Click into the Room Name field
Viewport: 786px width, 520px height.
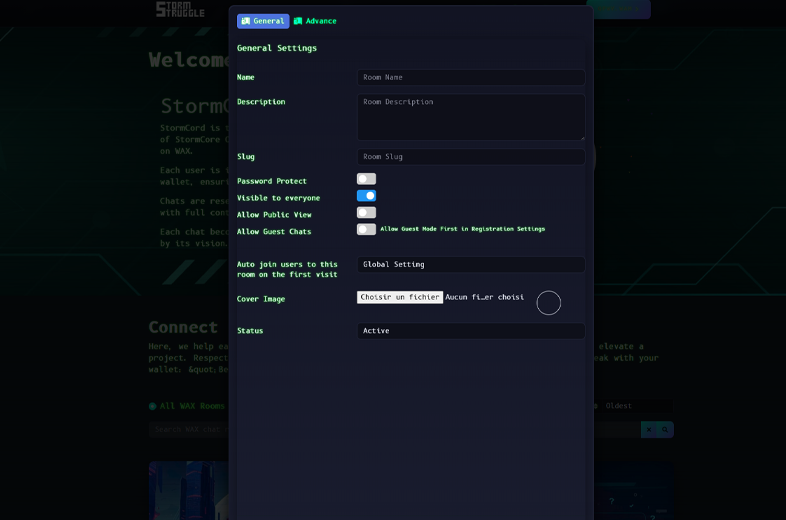[x=471, y=77]
